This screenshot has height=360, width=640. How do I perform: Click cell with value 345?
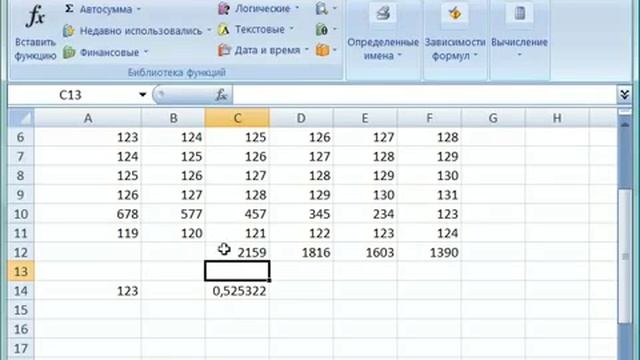tap(301, 214)
